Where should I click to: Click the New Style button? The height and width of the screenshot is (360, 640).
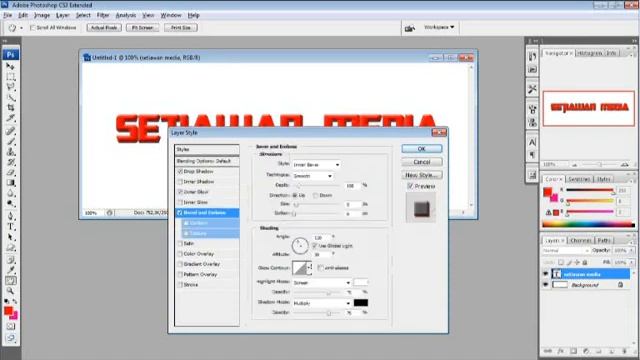(x=422, y=175)
